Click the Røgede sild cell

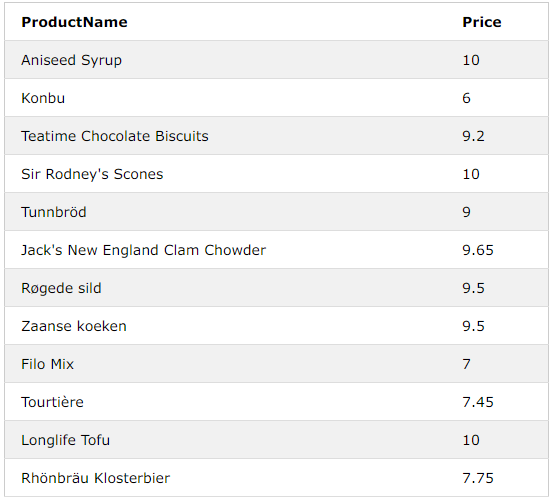(61, 288)
